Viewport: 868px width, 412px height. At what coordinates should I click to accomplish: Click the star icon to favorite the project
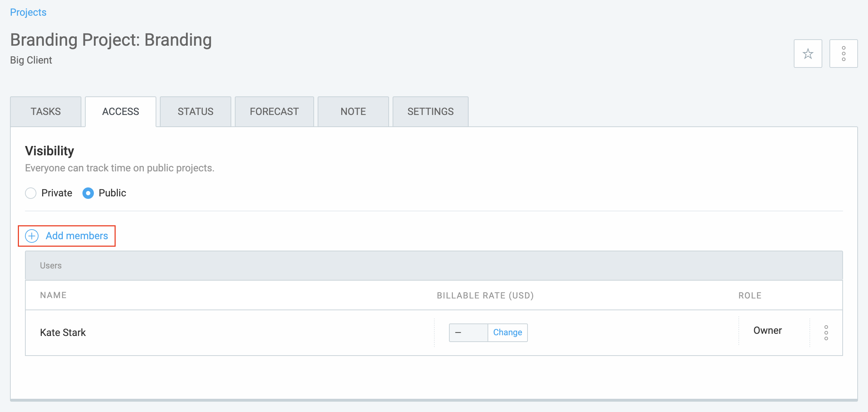tap(808, 54)
